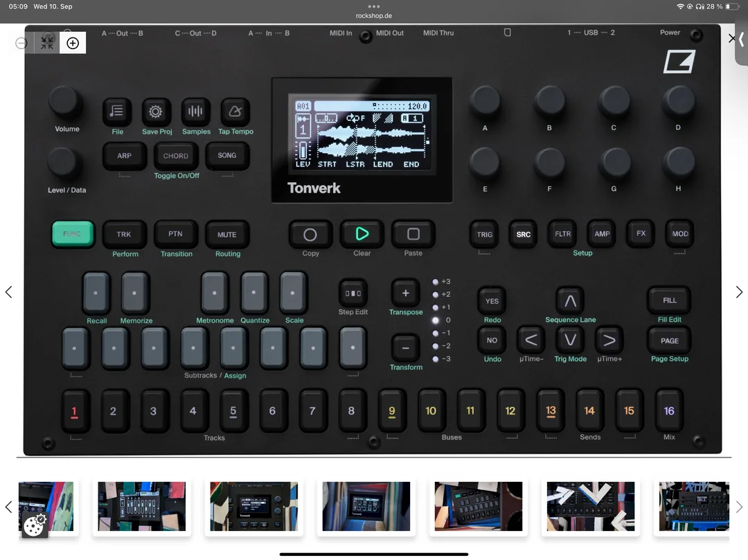Go to the next product image with the right arrow

pos(739,292)
